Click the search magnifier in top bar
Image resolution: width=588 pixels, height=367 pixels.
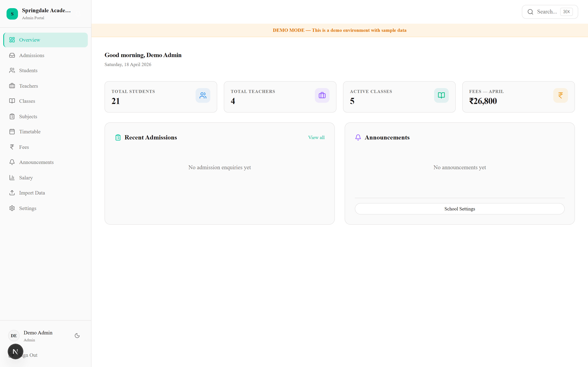point(530,11)
